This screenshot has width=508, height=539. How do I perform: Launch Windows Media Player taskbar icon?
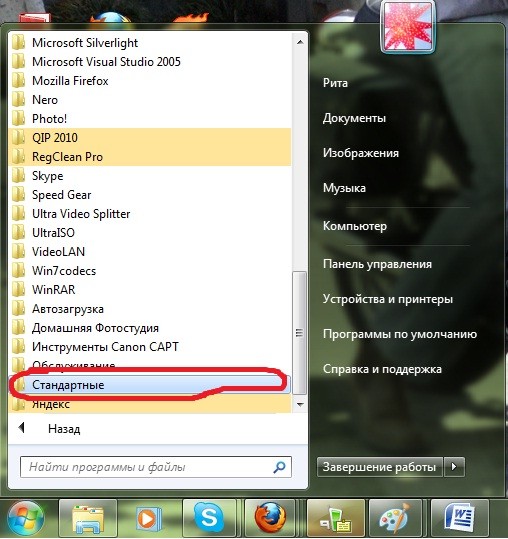coord(149,518)
